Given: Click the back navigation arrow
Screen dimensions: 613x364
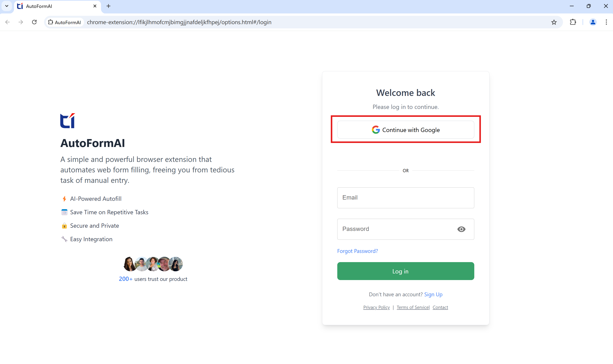Looking at the screenshot, I should tap(7, 22).
